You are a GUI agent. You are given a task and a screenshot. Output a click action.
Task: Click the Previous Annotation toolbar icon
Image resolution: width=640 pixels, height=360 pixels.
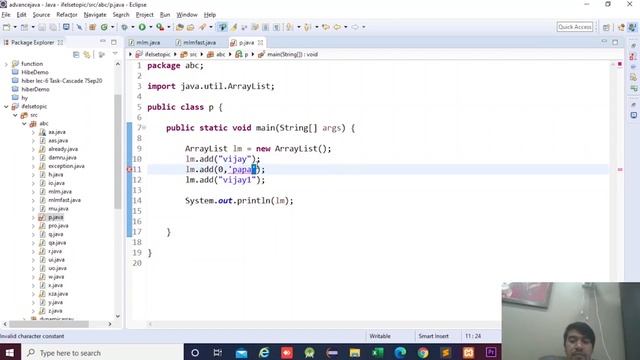(307, 27)
